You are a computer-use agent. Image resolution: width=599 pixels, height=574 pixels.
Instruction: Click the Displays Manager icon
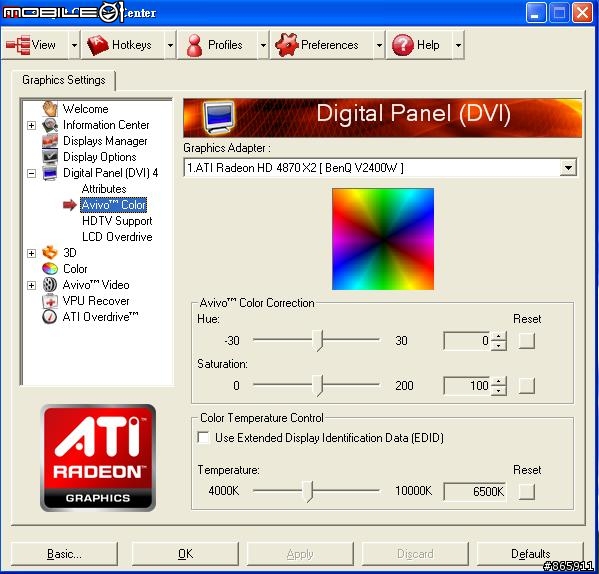pyautogui.click(x=50, y=141)
